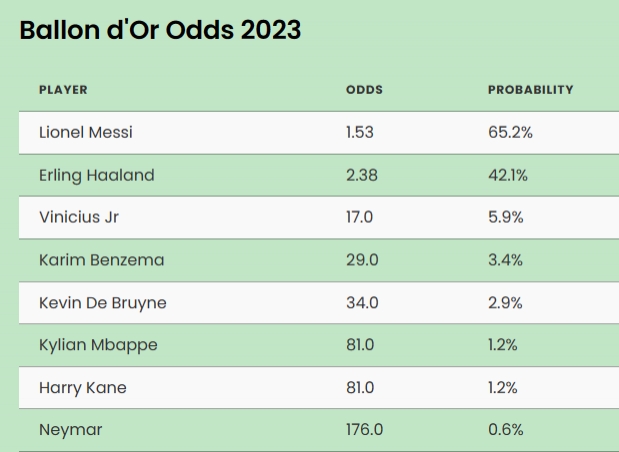Select the Kevin De Bruyne name
The height and width of the screenshot is (452, 619).
click(x=103, y=302)
